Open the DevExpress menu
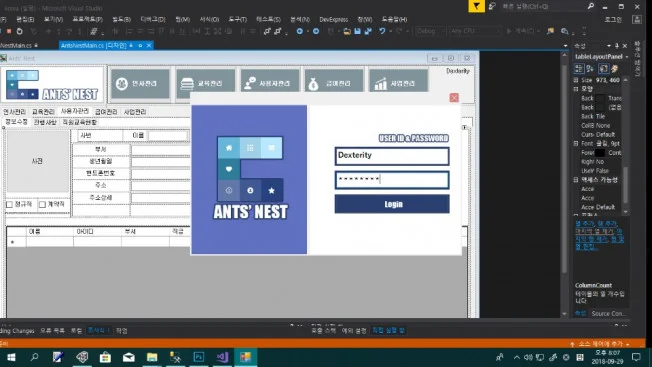The height and width of the screenshot is (367, 652). pos(333,20)
